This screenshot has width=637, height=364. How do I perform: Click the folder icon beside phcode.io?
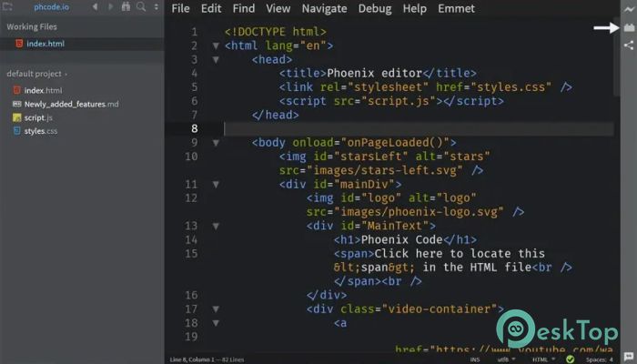tap(7, 7)
